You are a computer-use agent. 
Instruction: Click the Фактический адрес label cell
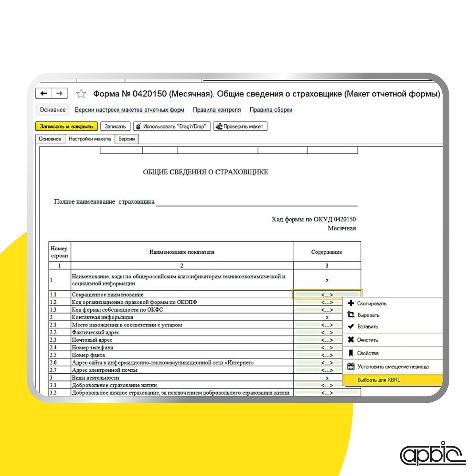(182, 332)
